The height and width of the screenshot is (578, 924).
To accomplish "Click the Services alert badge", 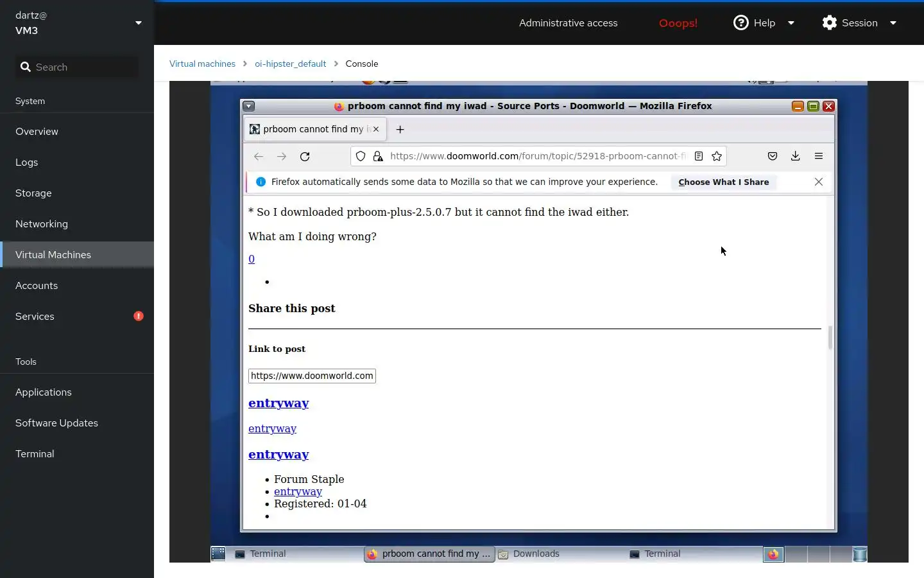I will (139, 316).
